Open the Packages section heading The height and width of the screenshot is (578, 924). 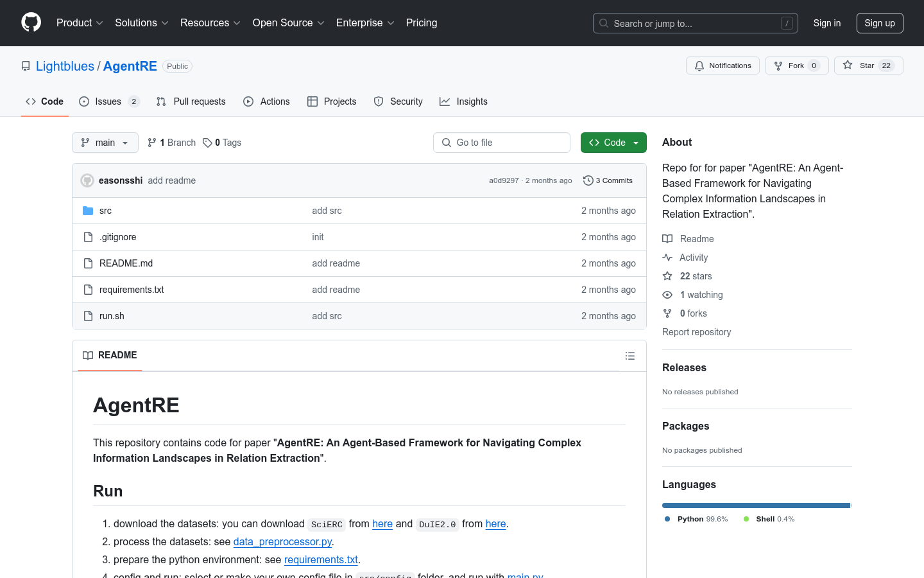[x=686, y=426]
